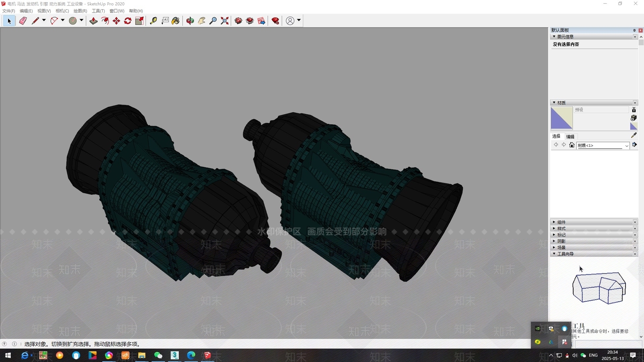
Task: Switch to the 编辑 materials tab
Action: pos(570,136)
